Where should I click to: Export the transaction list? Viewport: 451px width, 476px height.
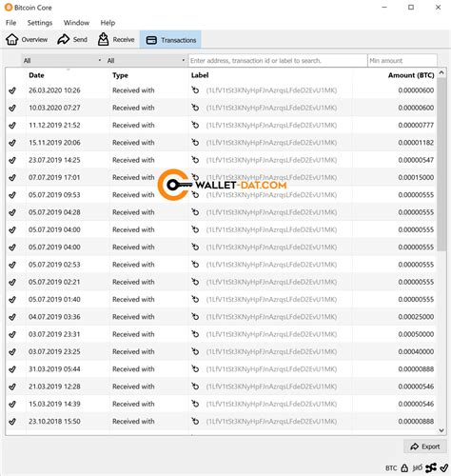pyautogui.click(x=425, y=446)
